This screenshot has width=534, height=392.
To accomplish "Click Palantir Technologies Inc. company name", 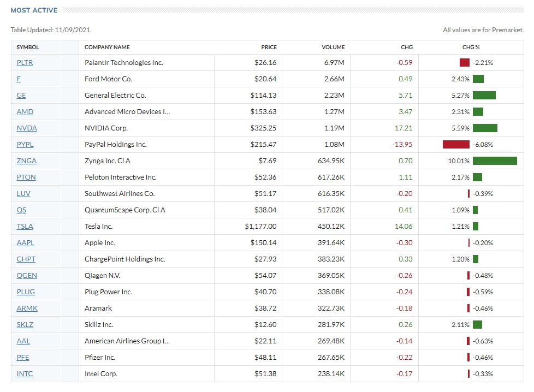I will click(x=123, y=63).
